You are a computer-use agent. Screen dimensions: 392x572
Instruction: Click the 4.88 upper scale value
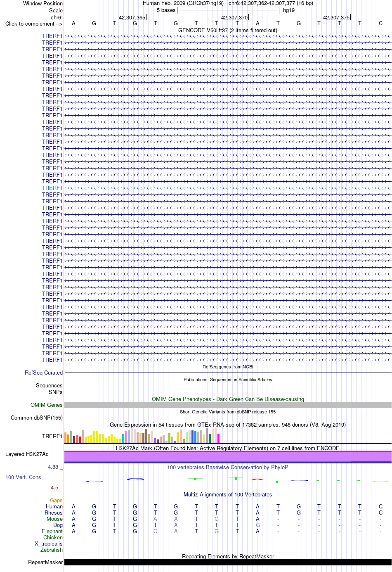click(x=53, y=467)
